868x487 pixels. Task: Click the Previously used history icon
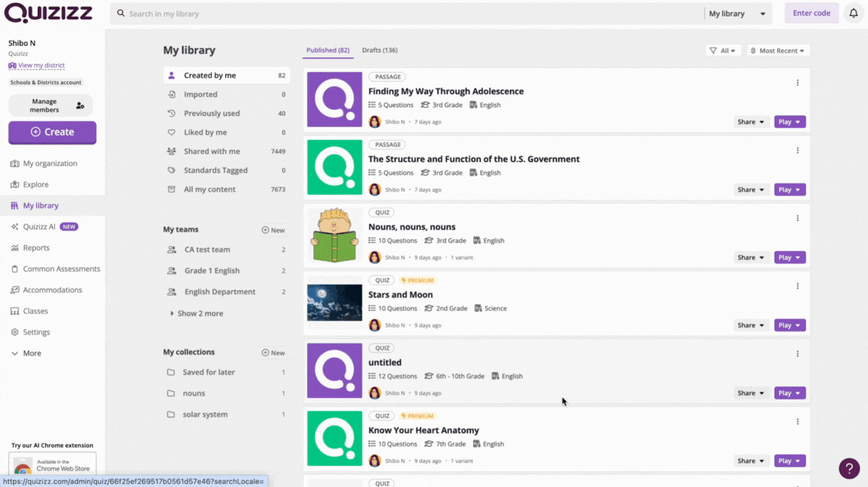172,114
